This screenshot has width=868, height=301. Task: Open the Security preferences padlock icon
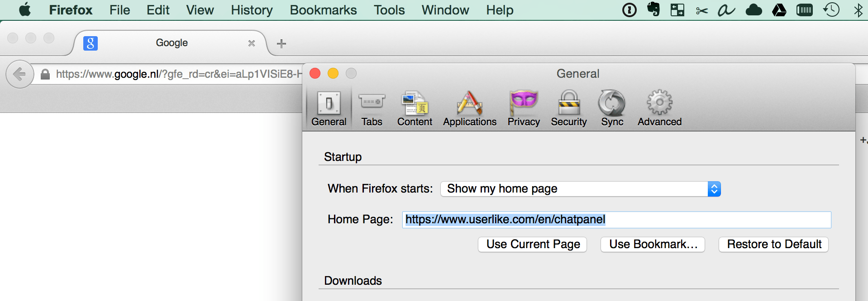[x=569, y=102]
